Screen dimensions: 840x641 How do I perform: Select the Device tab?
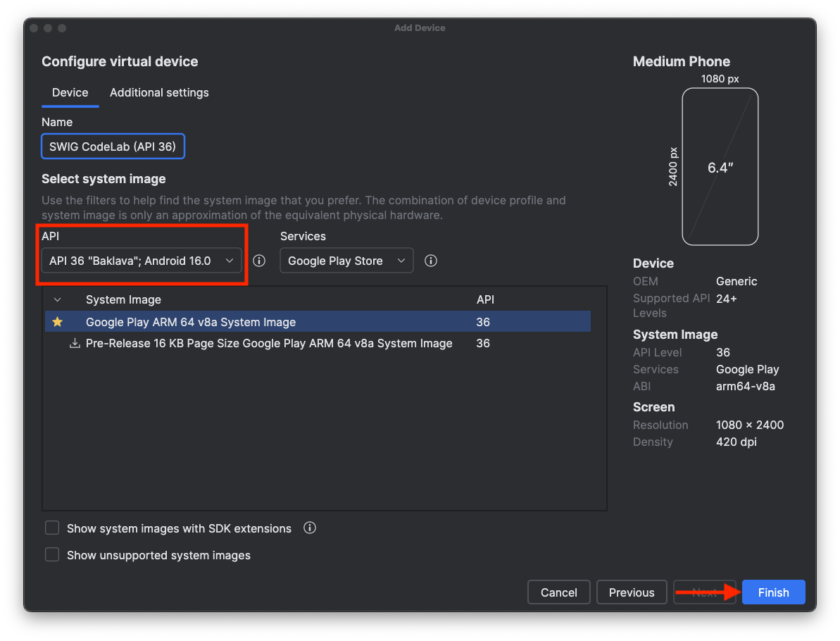(70, 92)
